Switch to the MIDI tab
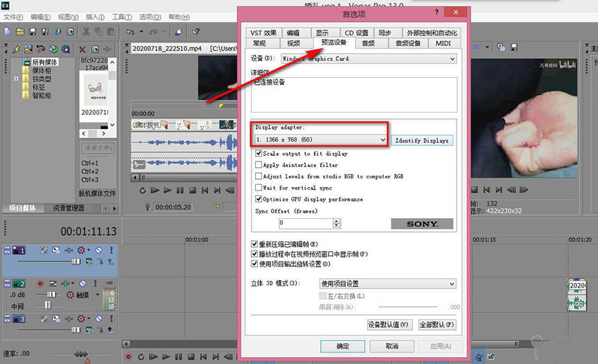 point(443,43)
